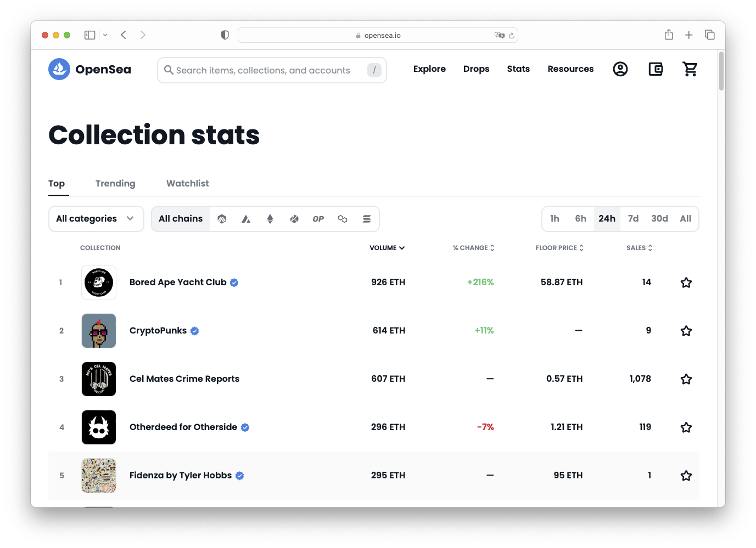Filter by Ethereum chain icon

tap(270, 219)
